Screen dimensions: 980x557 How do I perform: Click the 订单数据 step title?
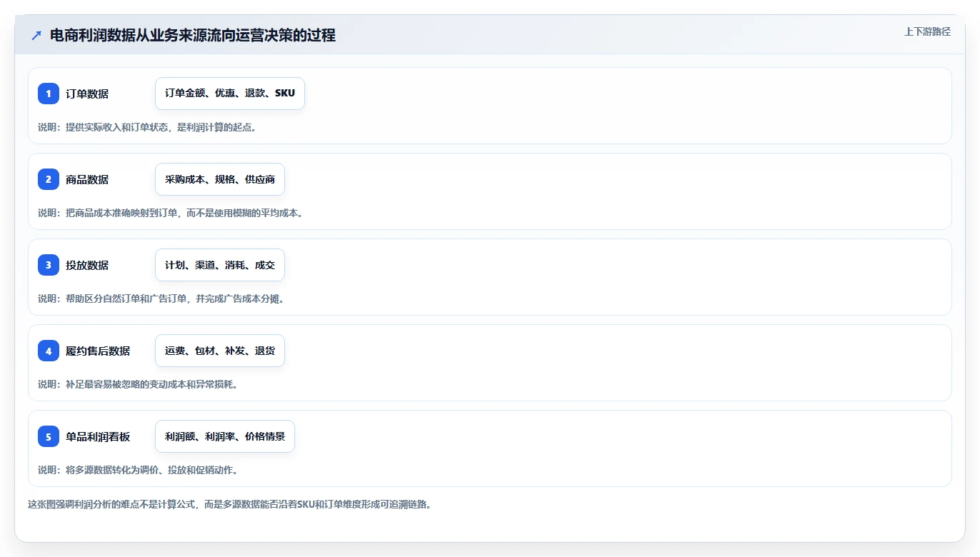(x=87, y=94)
